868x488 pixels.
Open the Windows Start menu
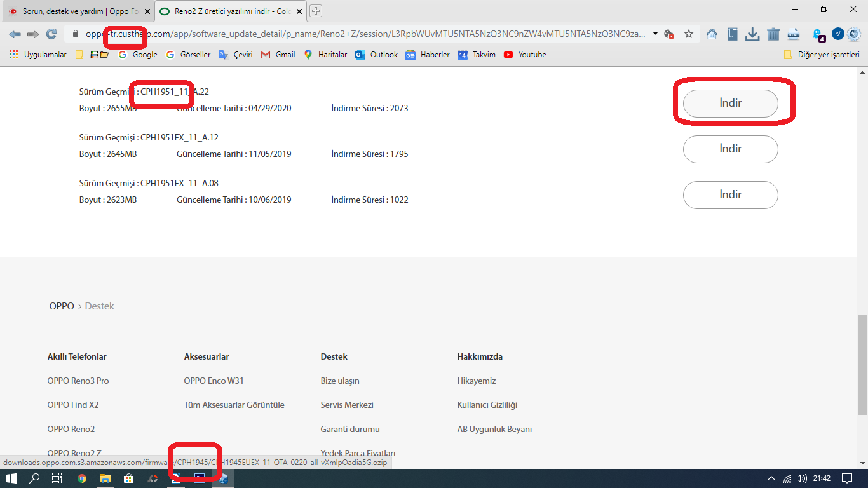pos(11,478)
